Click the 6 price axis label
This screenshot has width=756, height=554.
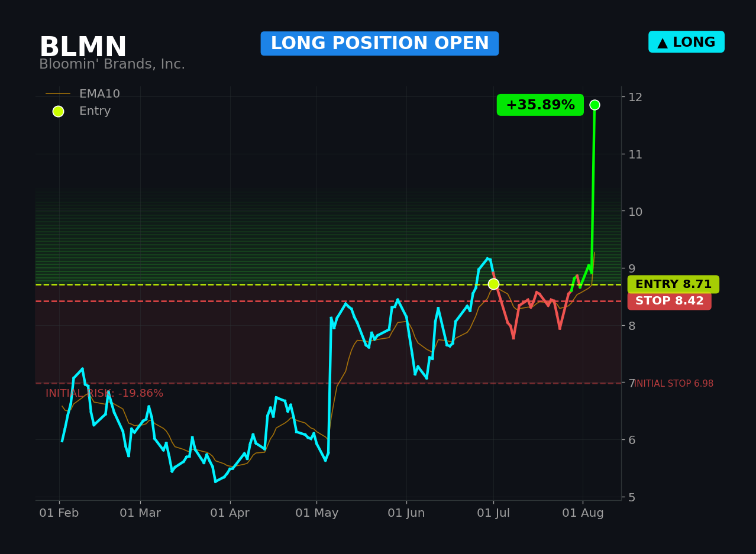click(x=632, y=440)
